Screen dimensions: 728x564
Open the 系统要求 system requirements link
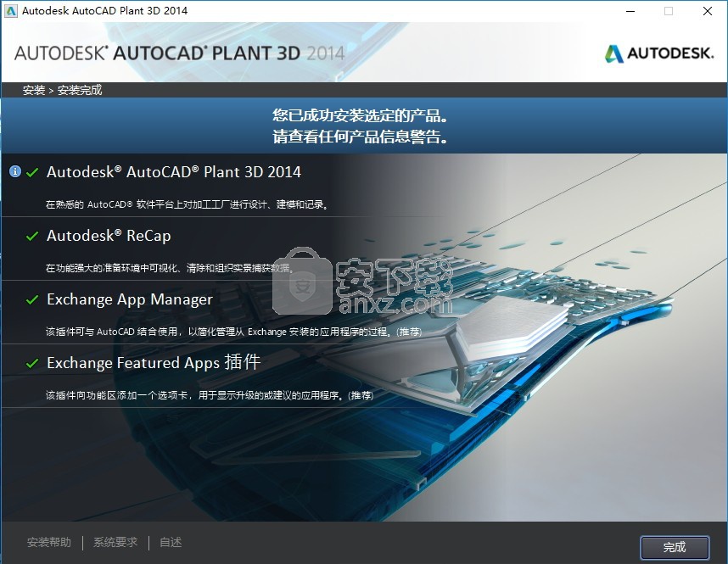(x=115, y=542)
